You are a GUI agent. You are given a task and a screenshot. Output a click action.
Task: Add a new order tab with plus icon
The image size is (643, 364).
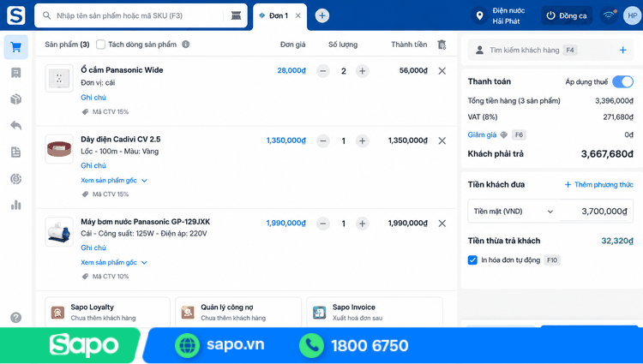[321, 15]
